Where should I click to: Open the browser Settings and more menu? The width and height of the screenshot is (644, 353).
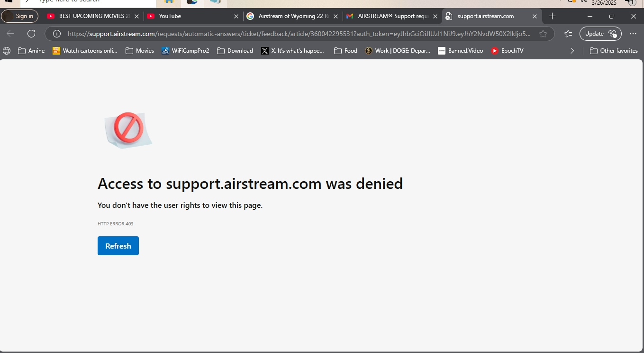[633, 34]
